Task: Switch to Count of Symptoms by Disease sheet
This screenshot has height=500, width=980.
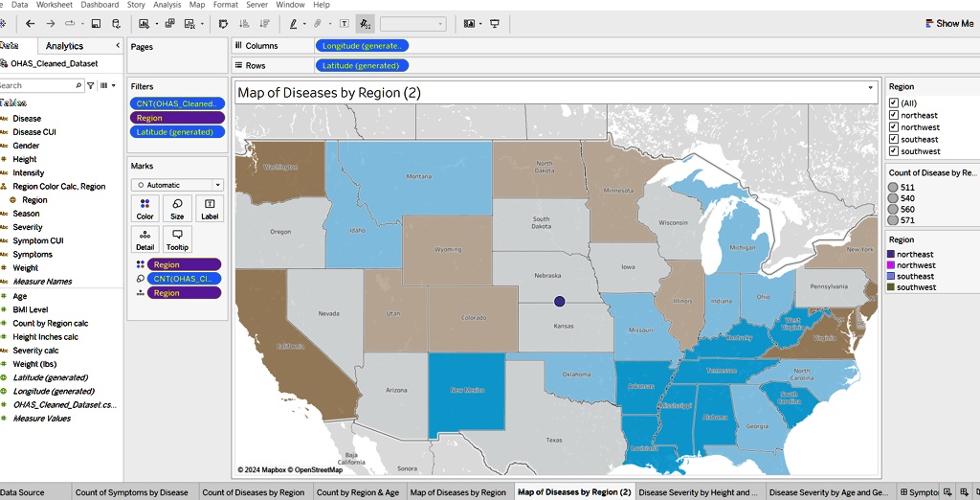Action: 132,492
